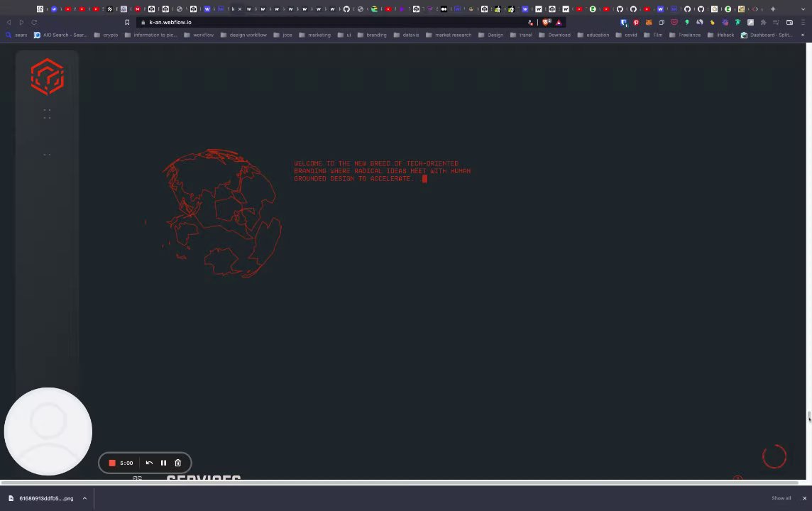
Task: Expand download item options arrow
Action: tap(84, 498)
